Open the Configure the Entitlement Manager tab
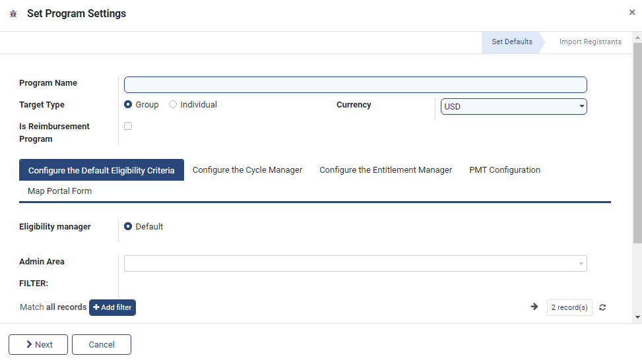Image resolution: width=642 pixels, height=364 pixels. pos(386,170)
